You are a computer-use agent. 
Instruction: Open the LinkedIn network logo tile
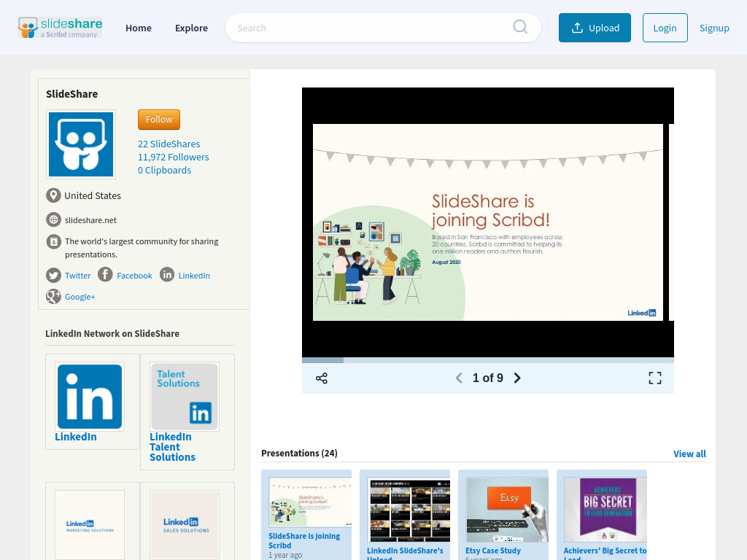(90, 397)
